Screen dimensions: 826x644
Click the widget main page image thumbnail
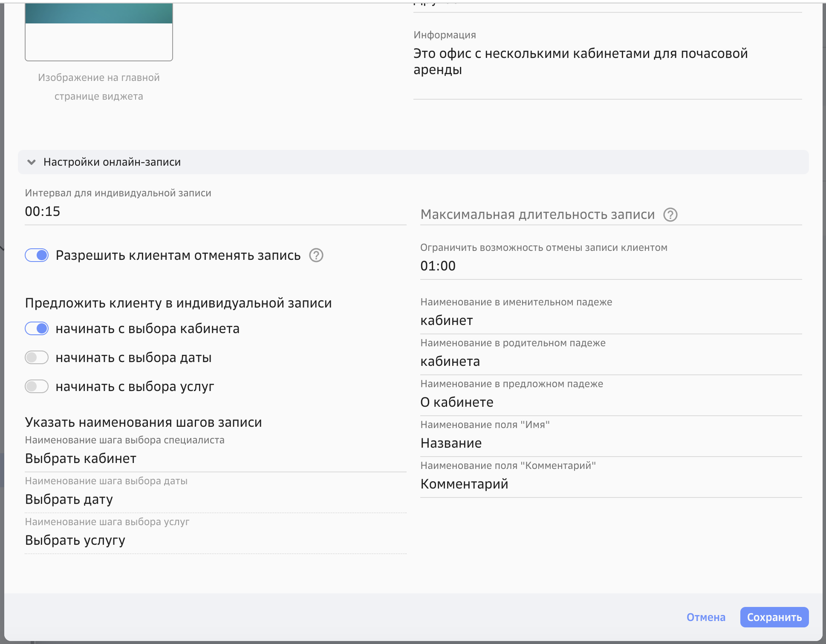(98, 30)
